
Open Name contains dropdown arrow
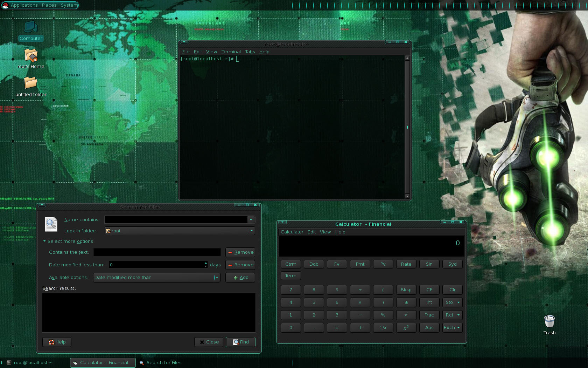[251, 220]
